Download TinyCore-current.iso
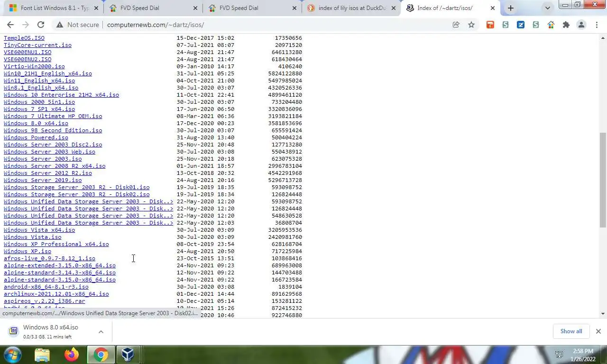This screenshot has height=364, width=607. [x=37, y=45]
